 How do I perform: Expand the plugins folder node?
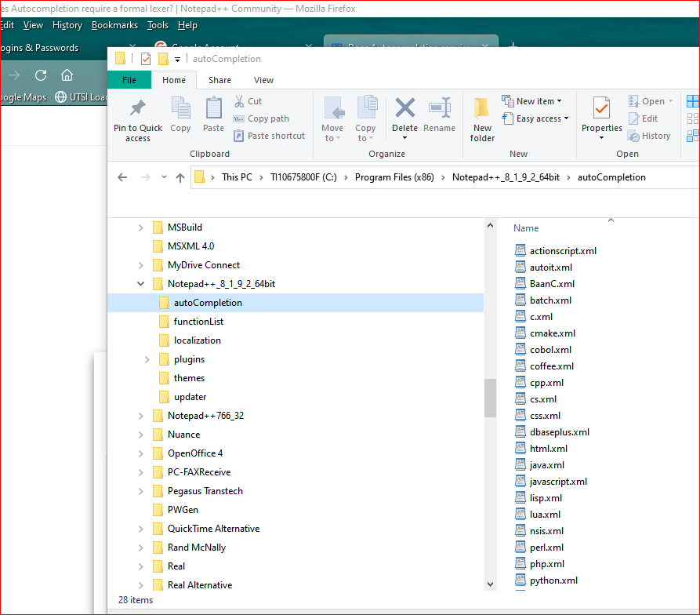click(x=147, y=359)
